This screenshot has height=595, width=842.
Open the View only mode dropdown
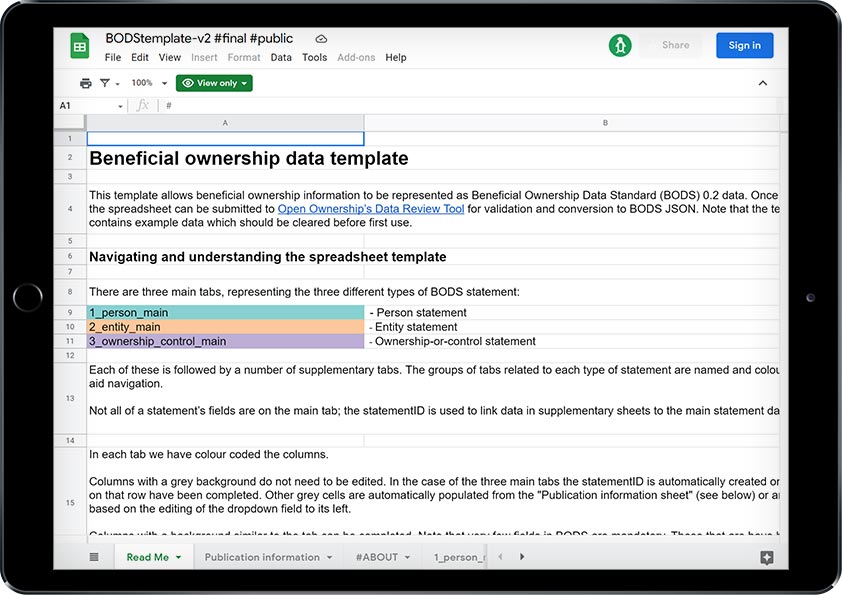point(213,83)
